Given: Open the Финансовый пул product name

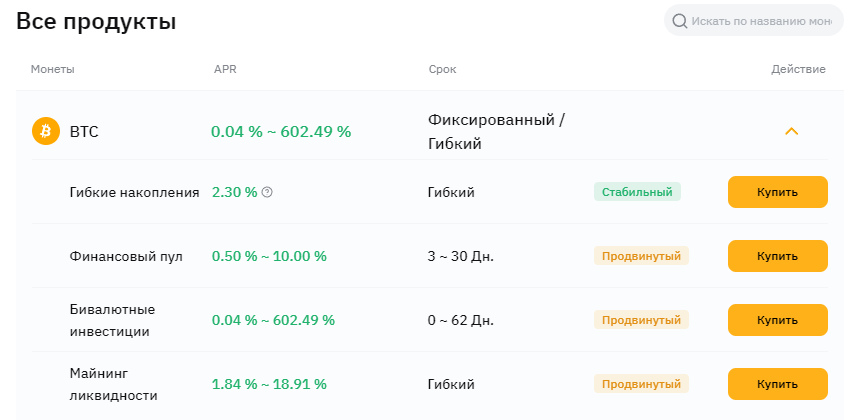Looking at the screenshot, I should click(126, 256).
